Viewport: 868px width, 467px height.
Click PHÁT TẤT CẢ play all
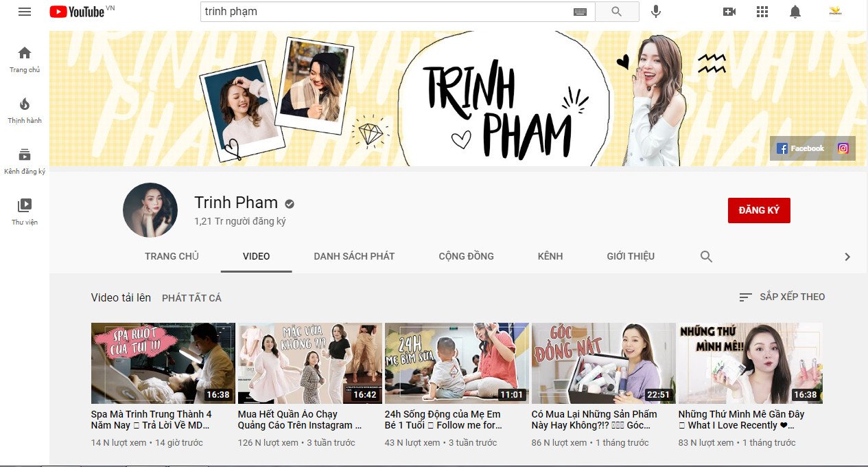click(x=192, y=298)
